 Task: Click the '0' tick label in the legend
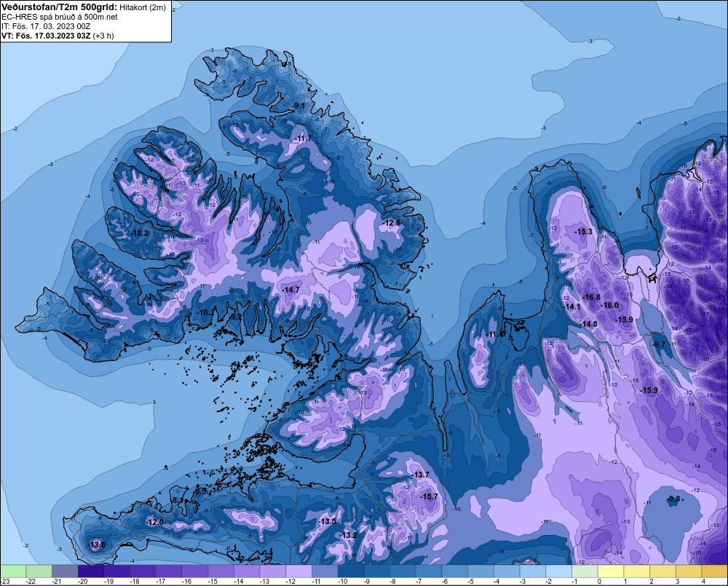[599, 582]
